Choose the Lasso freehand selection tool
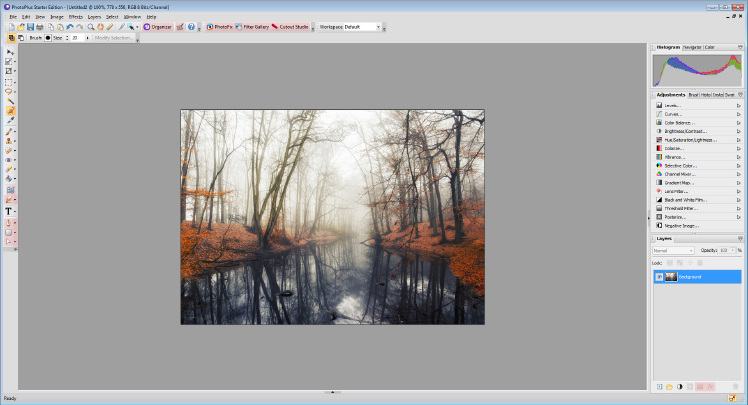Image resolution: width=748 pixels, height=405 pixels. coord(9,92)
